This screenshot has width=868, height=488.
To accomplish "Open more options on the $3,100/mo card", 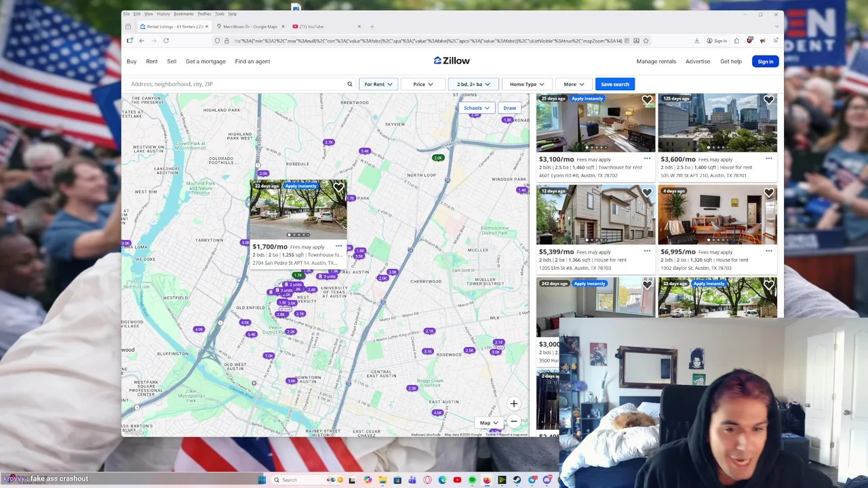I will pos(647,159).
